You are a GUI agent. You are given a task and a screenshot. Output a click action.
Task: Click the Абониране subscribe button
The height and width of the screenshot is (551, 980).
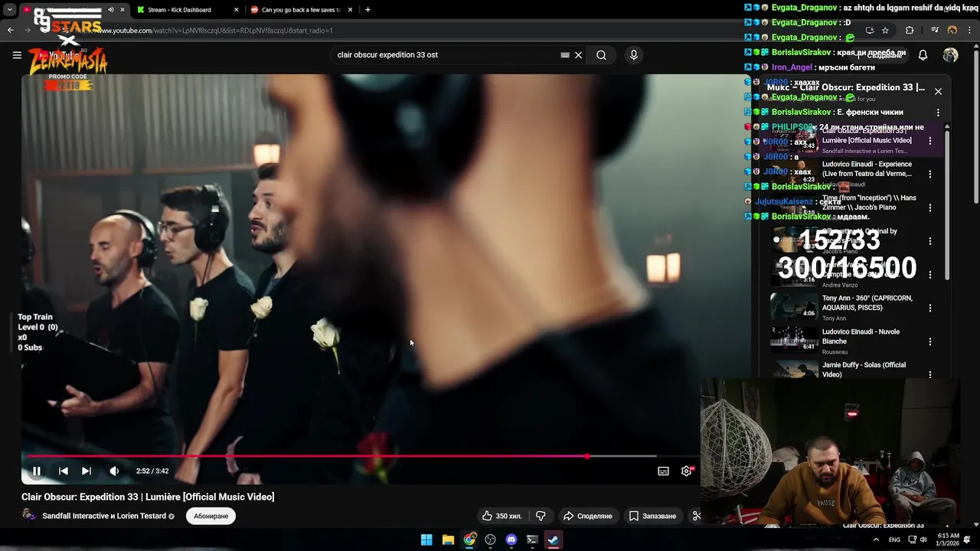(211, 516)
